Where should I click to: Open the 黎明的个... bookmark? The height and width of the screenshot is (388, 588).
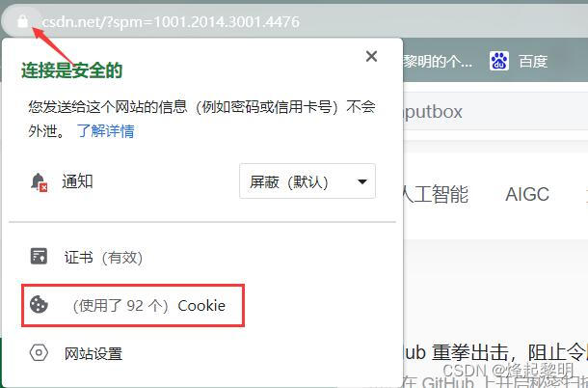click(x=438, y=61)
